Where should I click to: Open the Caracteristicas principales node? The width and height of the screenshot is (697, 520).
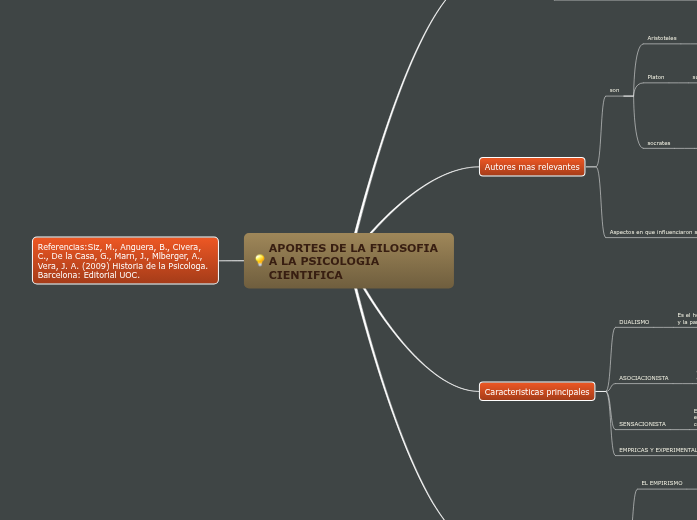tap(537, 392)
